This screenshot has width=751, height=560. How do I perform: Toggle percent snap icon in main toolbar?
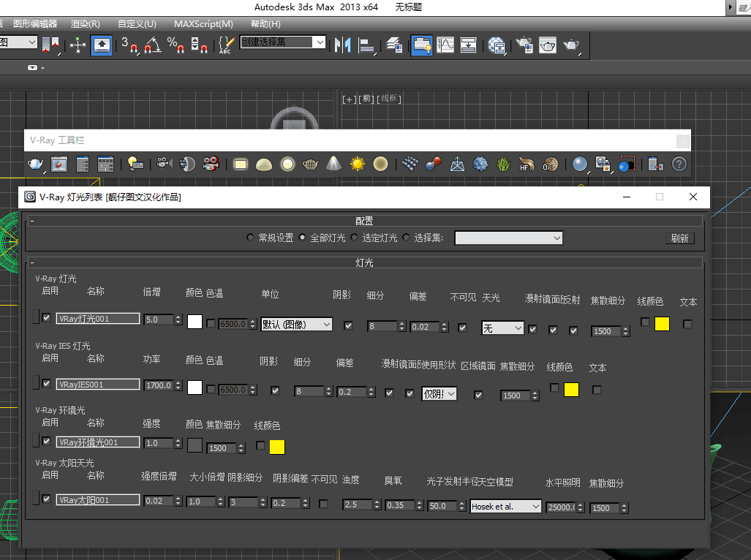click(176, 45)
